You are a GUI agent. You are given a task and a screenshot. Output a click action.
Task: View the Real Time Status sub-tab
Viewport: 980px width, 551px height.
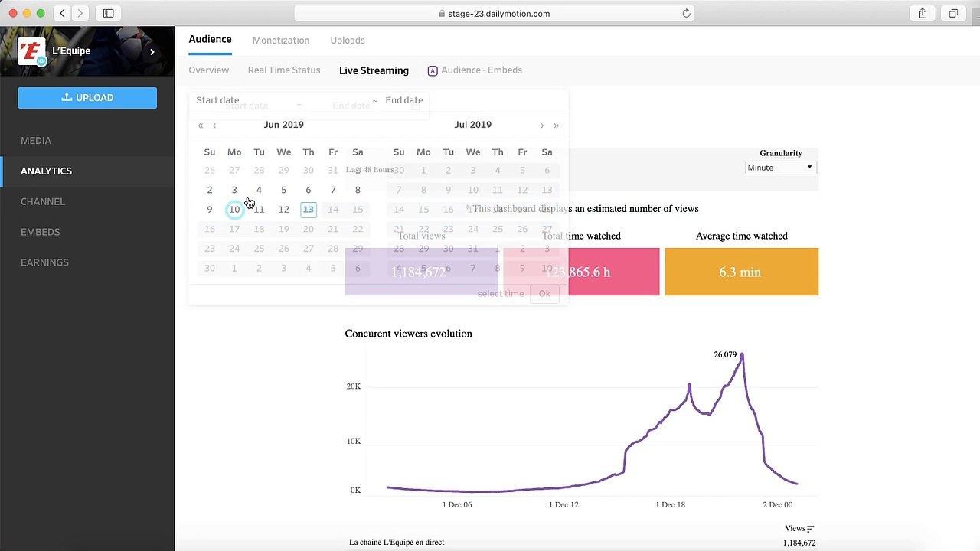pos(284,70)
